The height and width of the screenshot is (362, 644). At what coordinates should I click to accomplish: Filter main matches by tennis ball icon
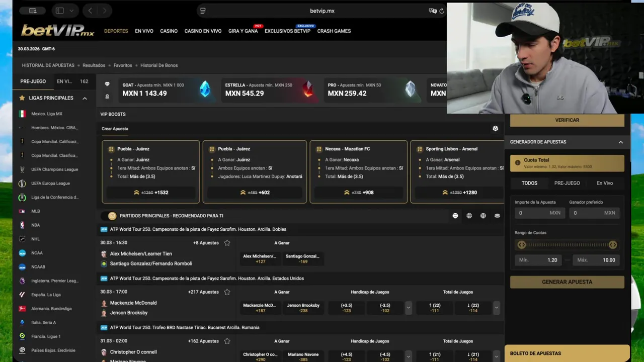point(455,216)
